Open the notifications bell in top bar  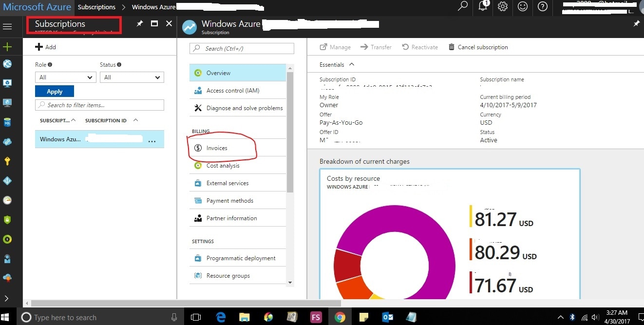[482, 7]
